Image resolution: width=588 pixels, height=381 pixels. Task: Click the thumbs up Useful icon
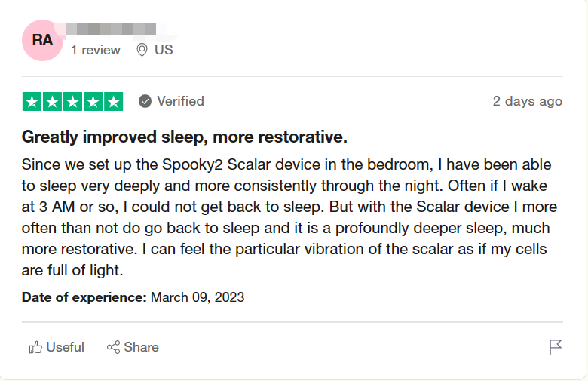[35, 347]
